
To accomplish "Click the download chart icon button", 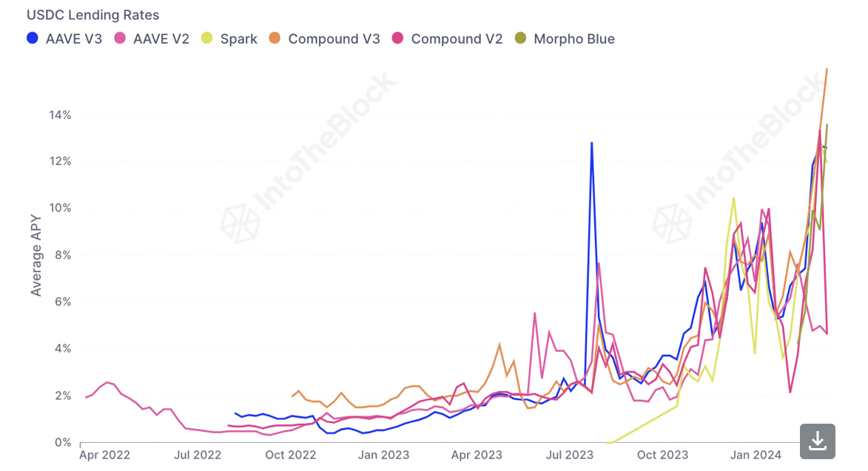I will [x=817, y=441].
